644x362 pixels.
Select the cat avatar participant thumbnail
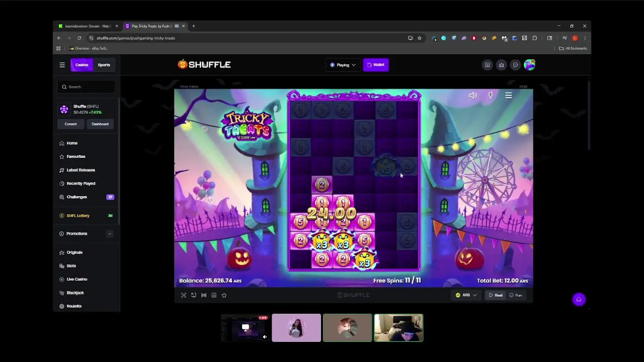(348, 328)
